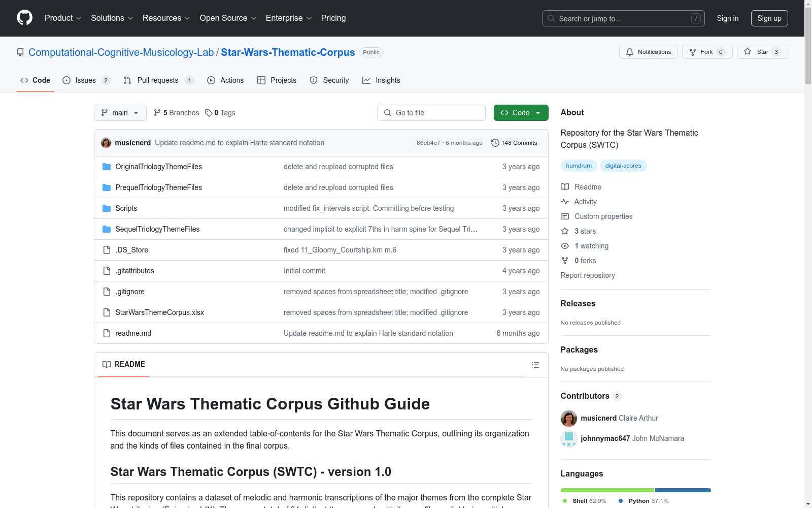This screenshot has height=508, width=812.
Task: Click the Python language bar segment
Action: (x=683, y=490)
